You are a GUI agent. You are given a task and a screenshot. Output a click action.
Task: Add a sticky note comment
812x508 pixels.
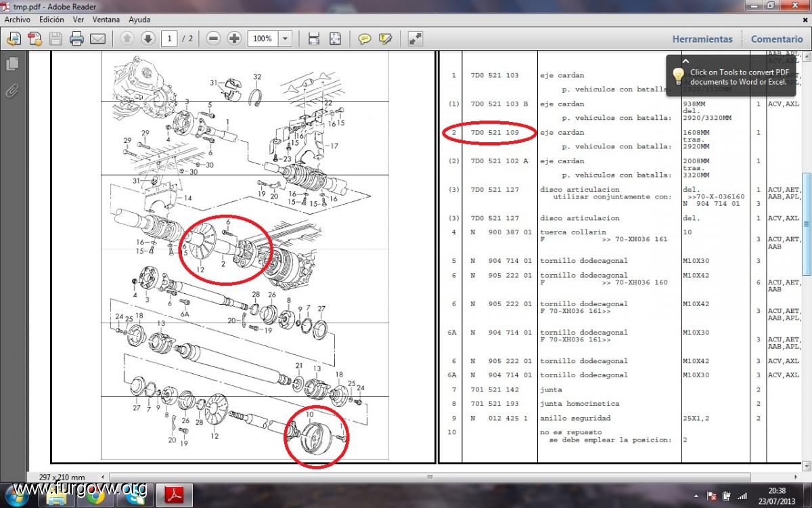tap(365, 39)
